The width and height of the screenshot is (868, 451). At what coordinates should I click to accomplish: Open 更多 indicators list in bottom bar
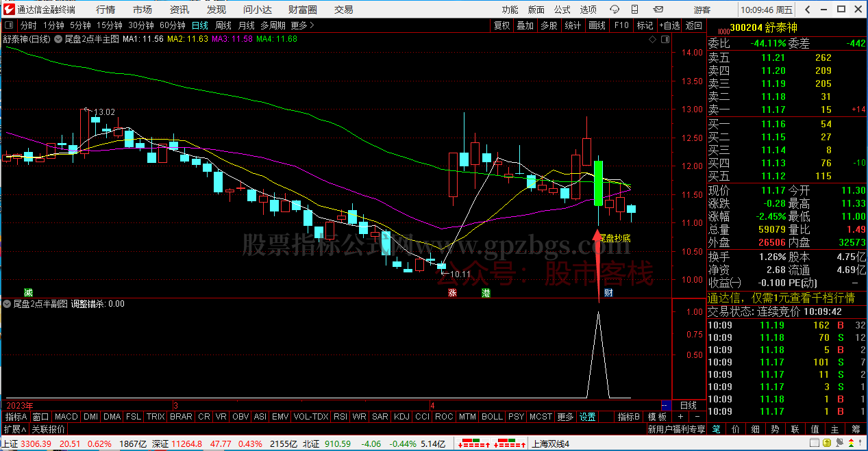point(565,417)
